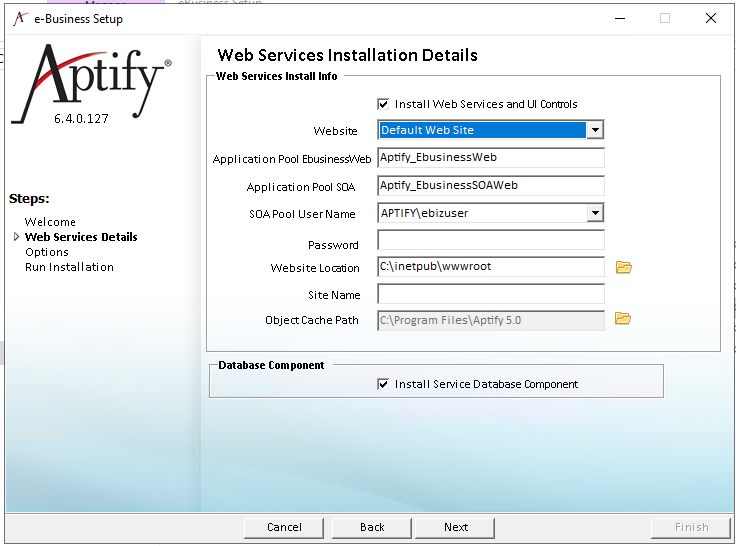Click the Web Services Installation Details heading

[347, 55]
